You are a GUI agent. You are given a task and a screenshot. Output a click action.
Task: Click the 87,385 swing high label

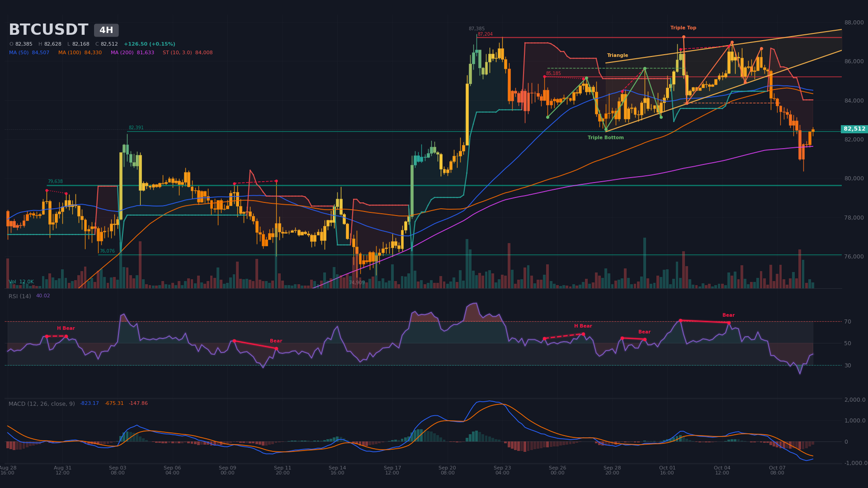[477, 29]
